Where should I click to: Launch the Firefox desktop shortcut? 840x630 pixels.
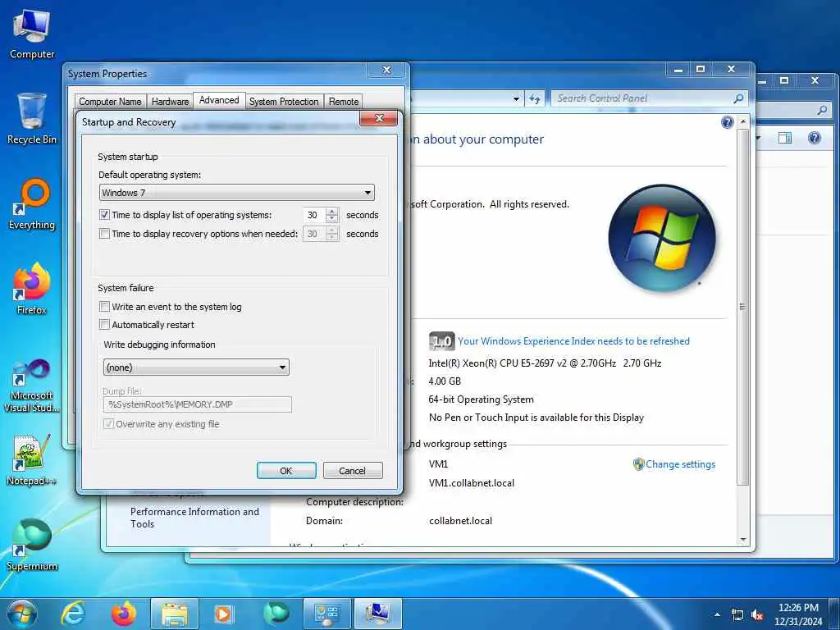[x=32, y=290]
